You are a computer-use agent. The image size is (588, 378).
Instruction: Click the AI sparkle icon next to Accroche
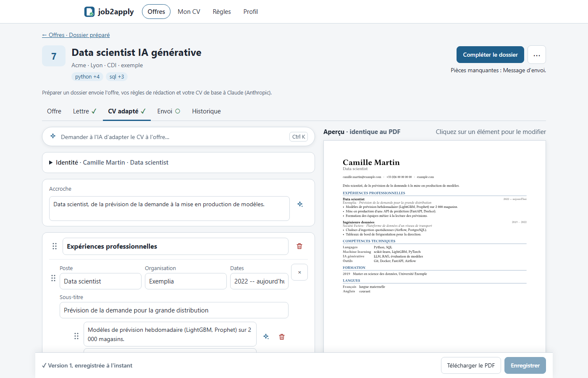[300, 204]
